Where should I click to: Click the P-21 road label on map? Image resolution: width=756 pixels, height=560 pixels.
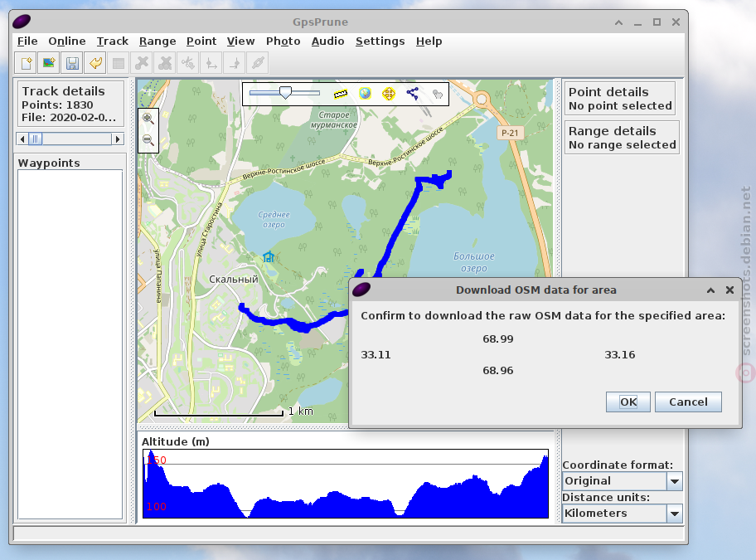pos(510,133)
